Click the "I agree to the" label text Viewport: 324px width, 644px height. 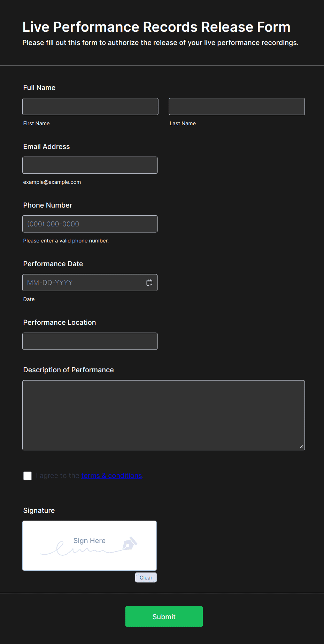pyautogui.click(x=58, y=476)
